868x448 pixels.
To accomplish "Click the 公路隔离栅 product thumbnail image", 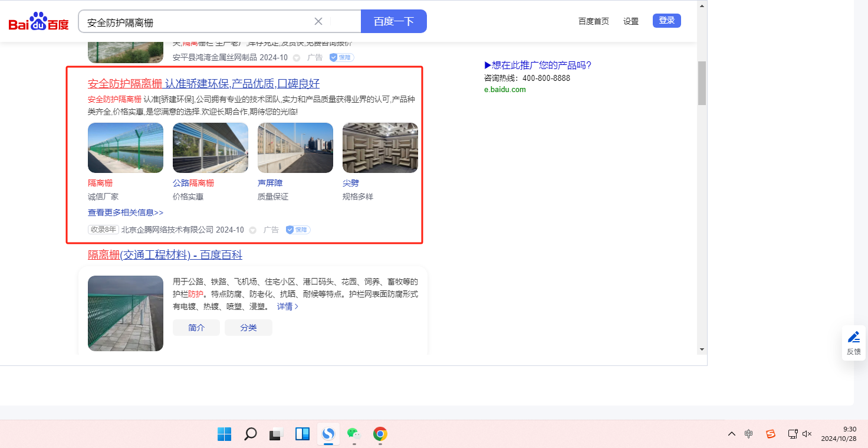I will click(211, 148).
